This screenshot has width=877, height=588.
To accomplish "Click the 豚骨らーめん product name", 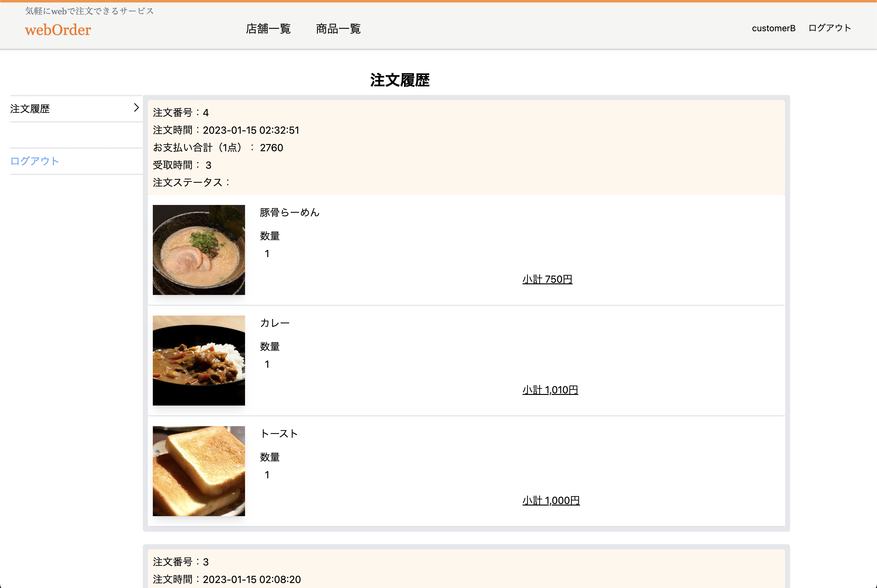I will (x=289, y=212).
